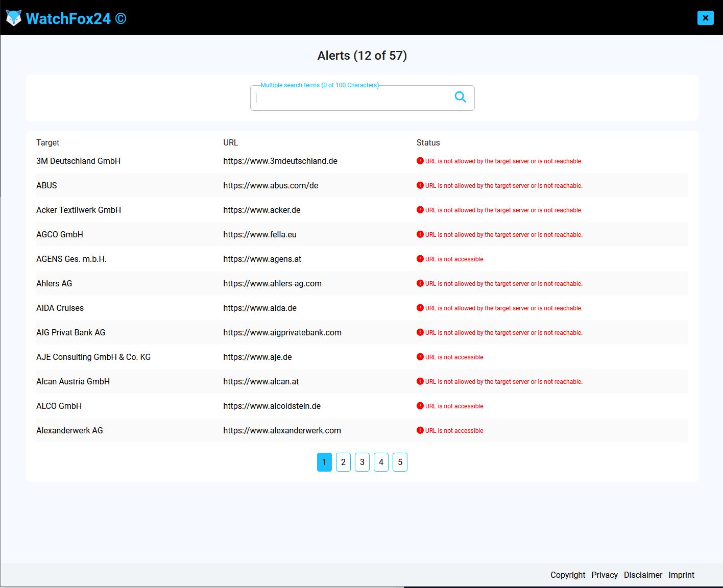View the Disclaimer page link
The image size is (723, 588).
[x=643, y=575]
